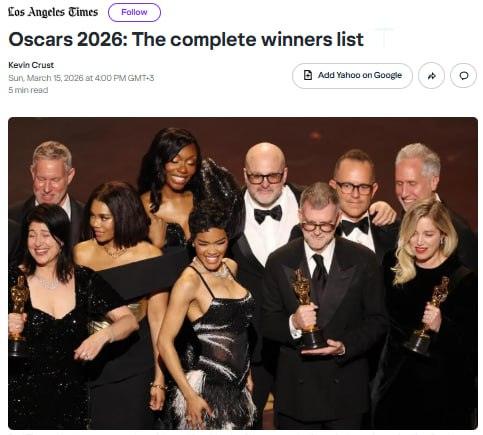Screen dimensions: 483x435
Task: Open the Oscars 2026 winners list headline
Action: coord(186,39)
